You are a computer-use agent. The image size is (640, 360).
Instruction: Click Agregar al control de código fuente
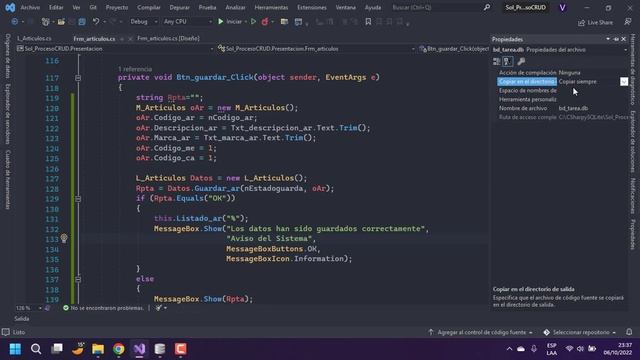coord(480,332)
